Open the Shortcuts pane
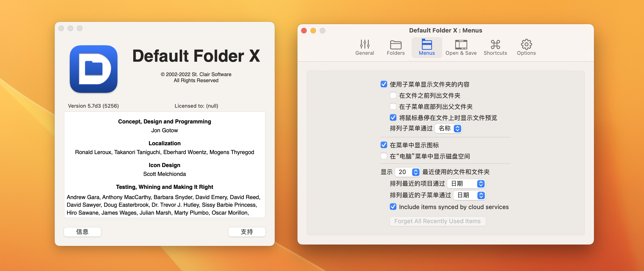 coord(495,48)
